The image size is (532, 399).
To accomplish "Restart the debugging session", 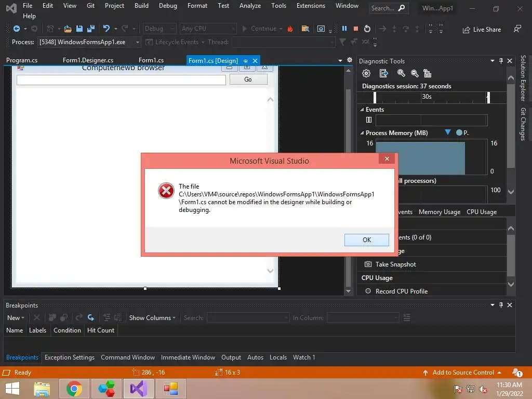I will [367, 29].
